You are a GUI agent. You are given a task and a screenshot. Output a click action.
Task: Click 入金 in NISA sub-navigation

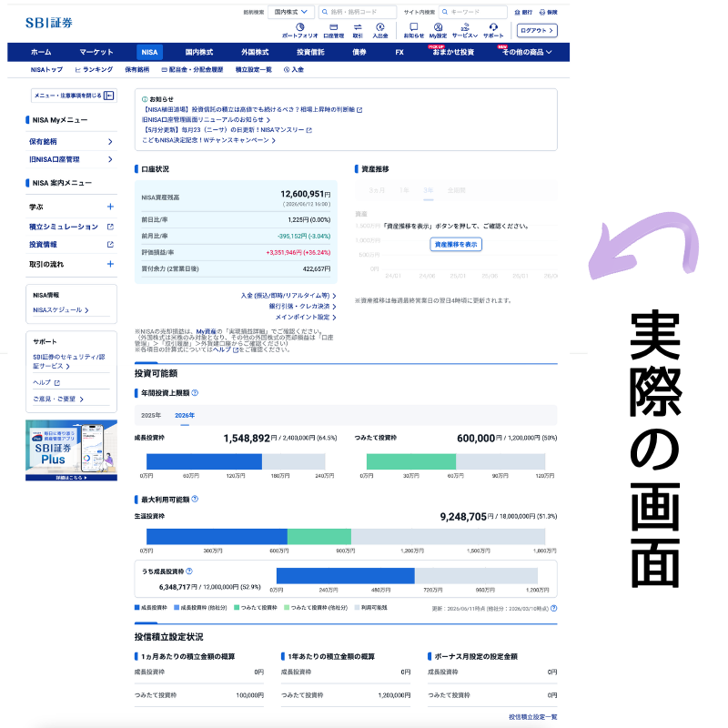click(293, 70)
